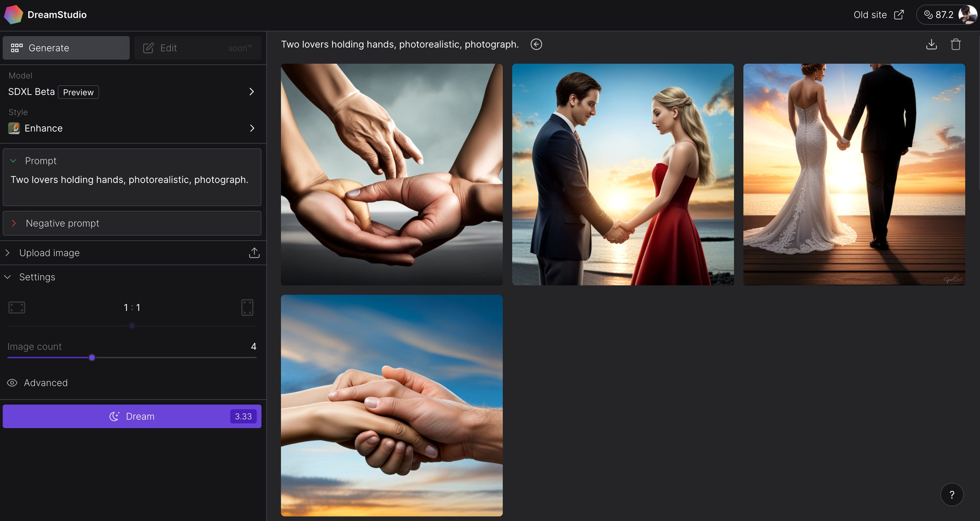The height and width of the screenshot is (521, 980).
Task: Collapse the Prompt section
Action: [x=14, y=161]
